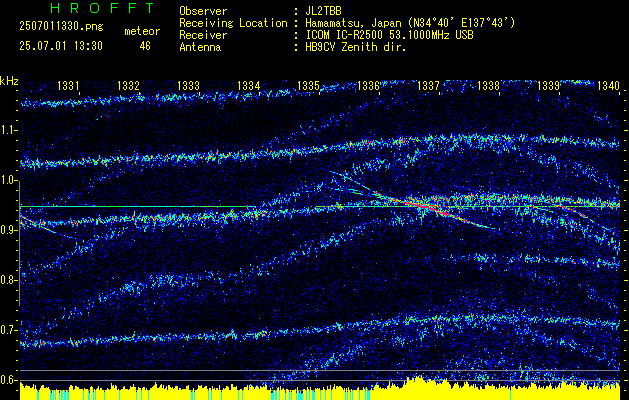
Task: Click the observer callsign JL2TBB
Action: pos(323,11)
